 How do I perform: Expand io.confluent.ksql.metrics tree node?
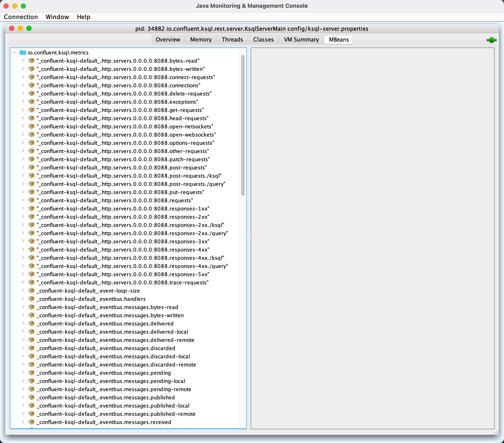pyautogui.click(x=15, y=52)
